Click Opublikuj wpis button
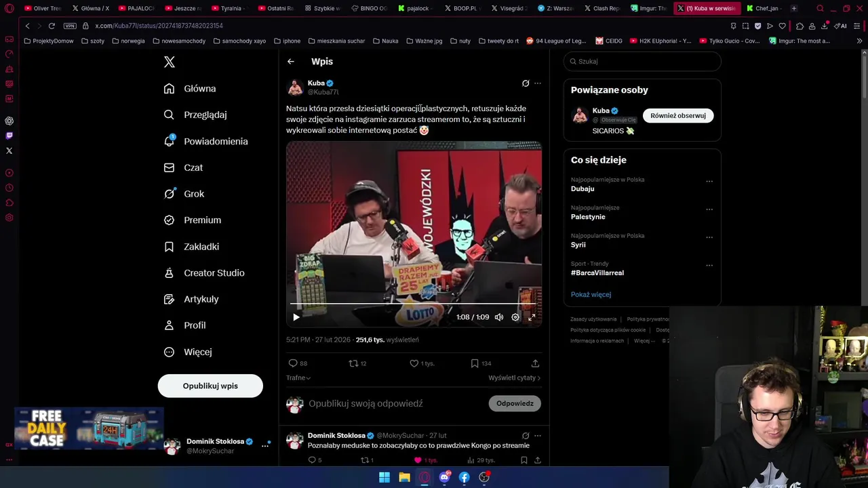This screenshot has height=488, width=868. coord(210,386)
